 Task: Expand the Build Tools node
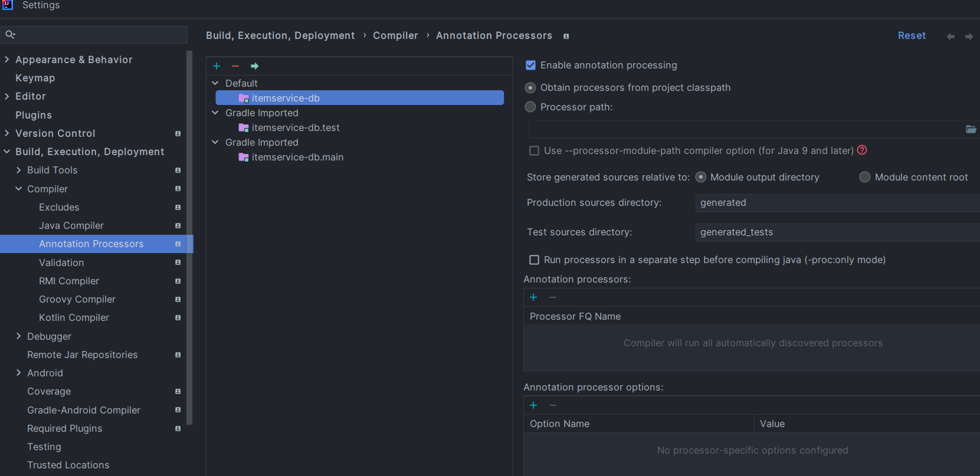19,170
